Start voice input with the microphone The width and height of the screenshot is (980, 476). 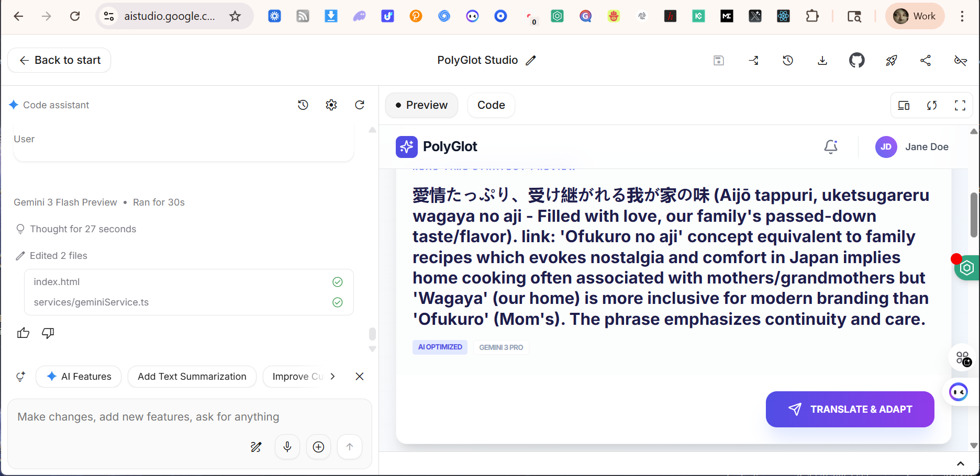click(x=287, y=447)
